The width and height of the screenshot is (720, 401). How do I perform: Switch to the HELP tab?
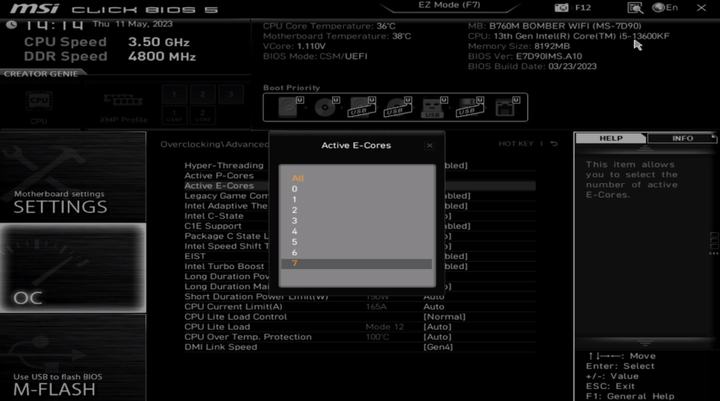[x=611, y=138]
